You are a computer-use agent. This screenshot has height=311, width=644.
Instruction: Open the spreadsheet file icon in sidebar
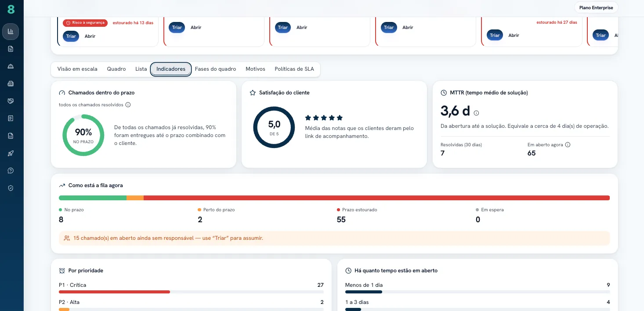tap(11, 136)
